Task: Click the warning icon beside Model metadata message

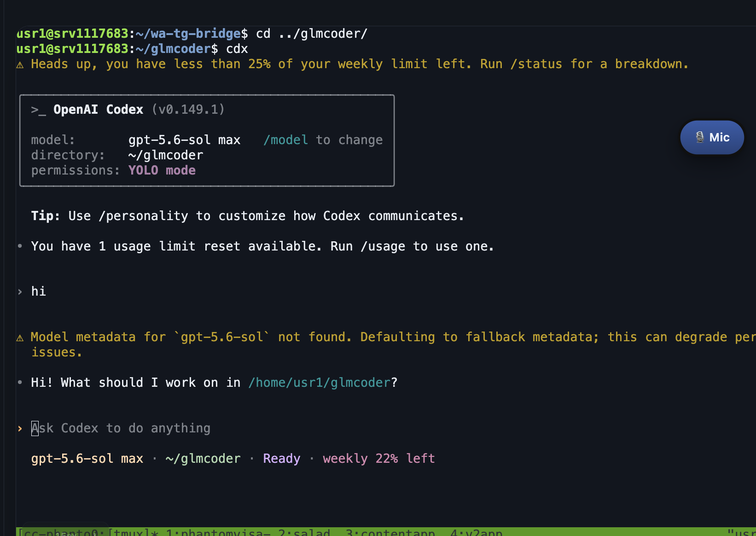Action: point(20,338)
